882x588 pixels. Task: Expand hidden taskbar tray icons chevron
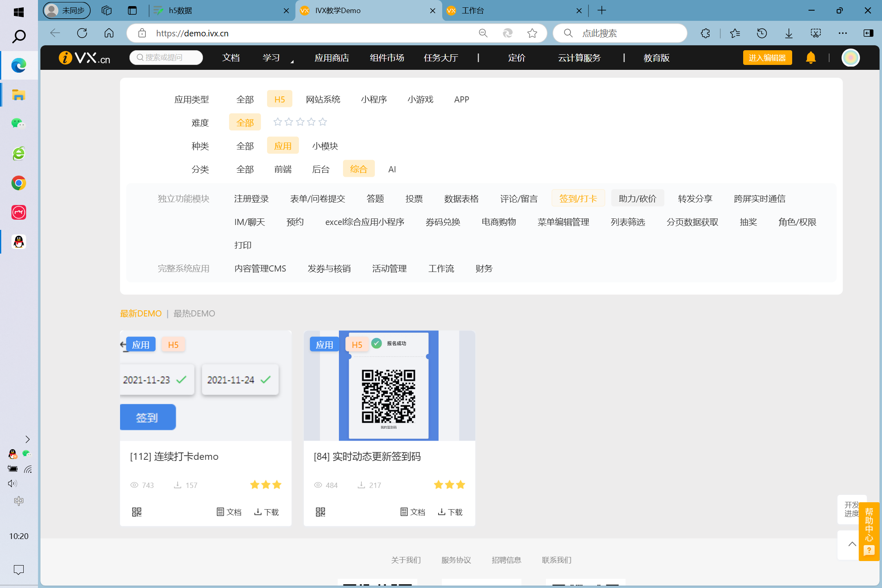click(x=27, y=439)
